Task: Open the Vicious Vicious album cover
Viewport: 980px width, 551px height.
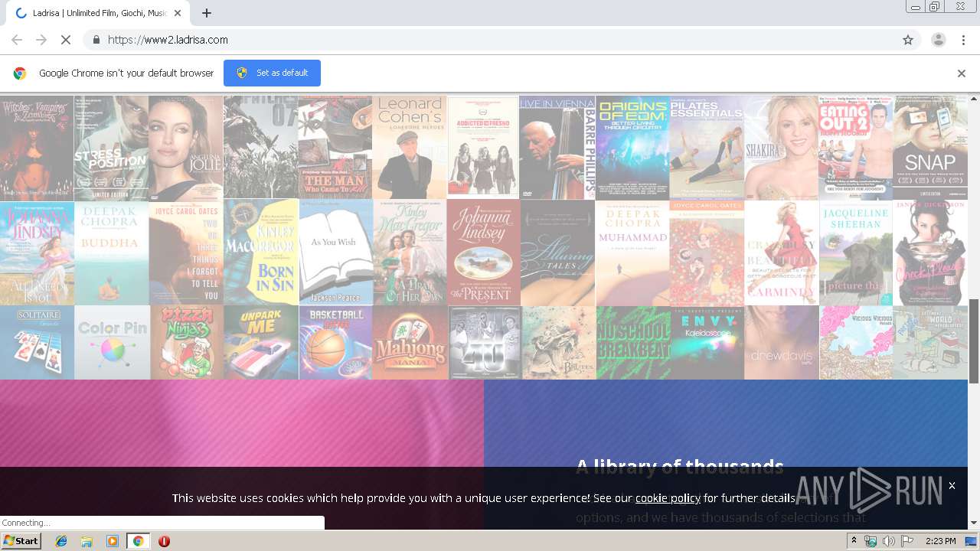Action: (855, 343)
